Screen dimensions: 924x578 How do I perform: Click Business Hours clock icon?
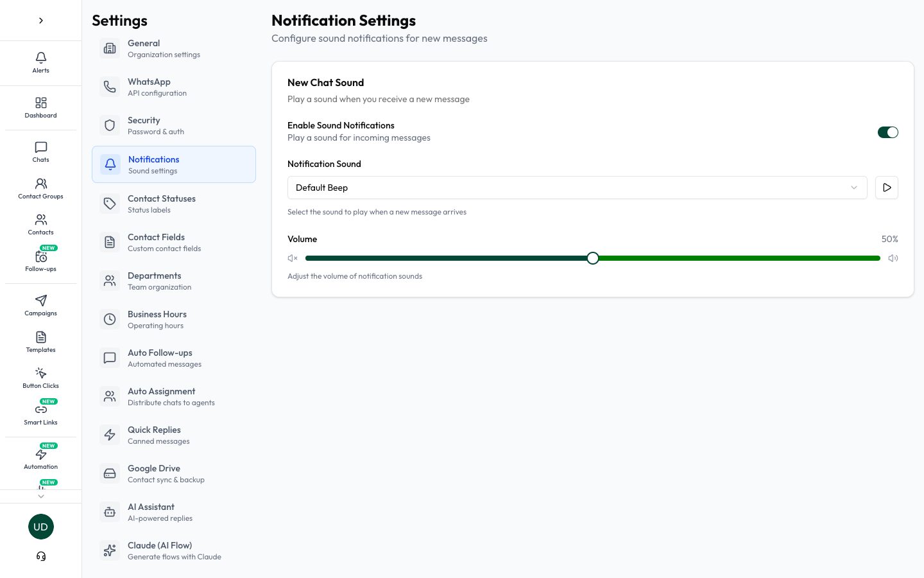pos(110,319)
